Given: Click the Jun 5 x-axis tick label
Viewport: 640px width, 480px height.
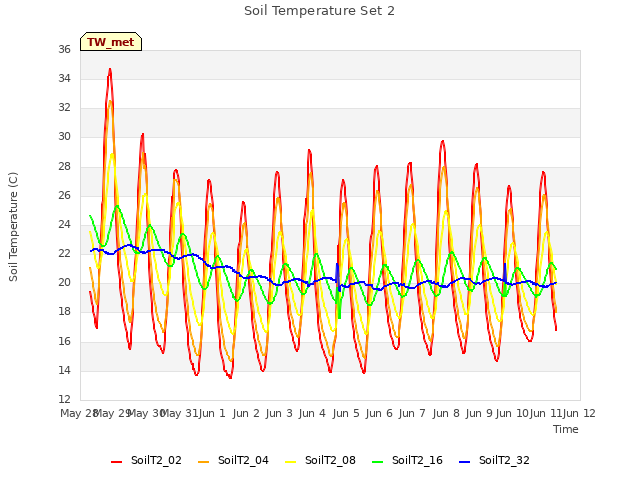Looking at the screenshot, I should click(x=346, y=413).
